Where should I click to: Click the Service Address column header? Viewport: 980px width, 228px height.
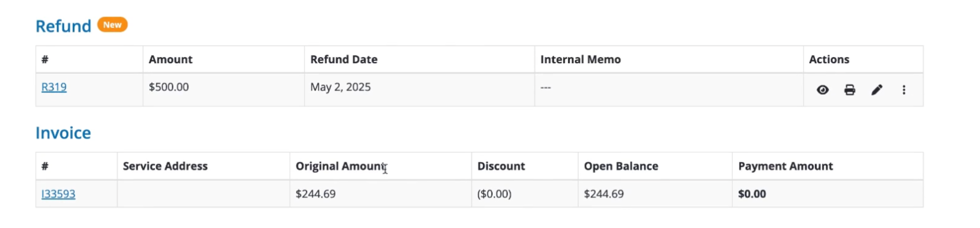pos(165,166)
